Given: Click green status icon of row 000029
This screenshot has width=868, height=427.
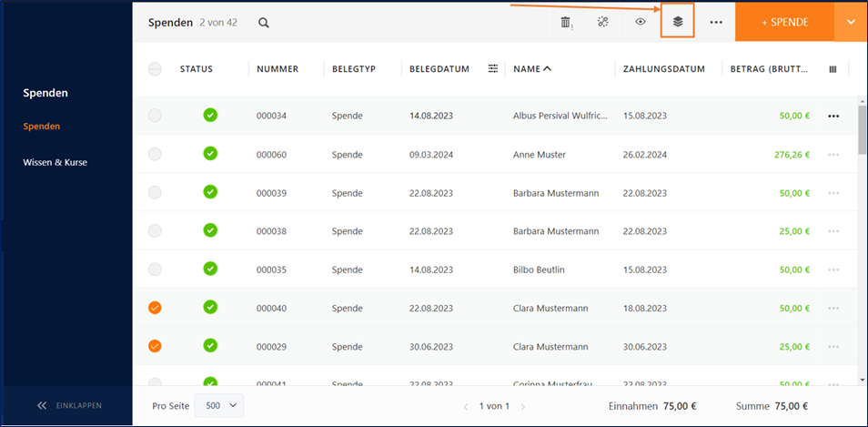Looking at the screenshot, I should click(210, 346).
